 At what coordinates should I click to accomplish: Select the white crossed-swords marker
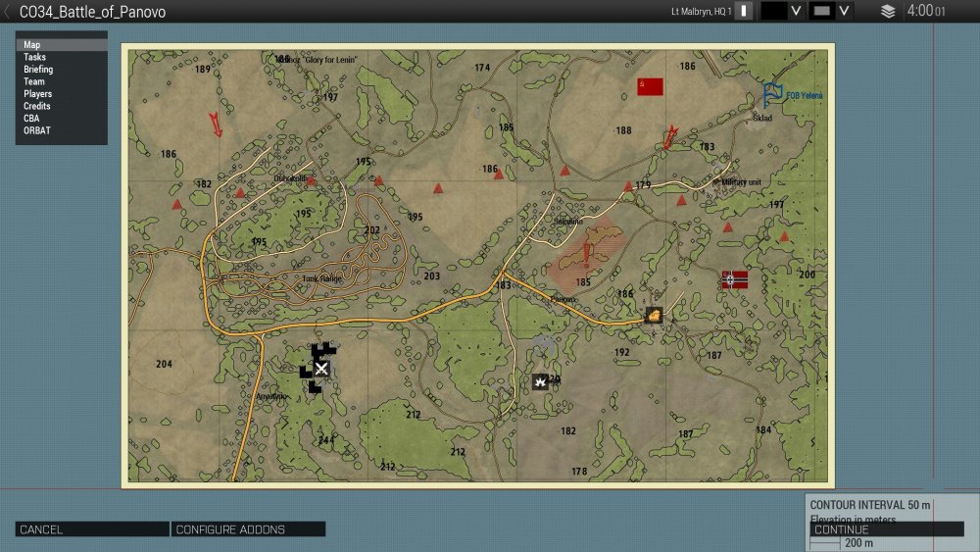pyautogui.click(x=320, y=369)
